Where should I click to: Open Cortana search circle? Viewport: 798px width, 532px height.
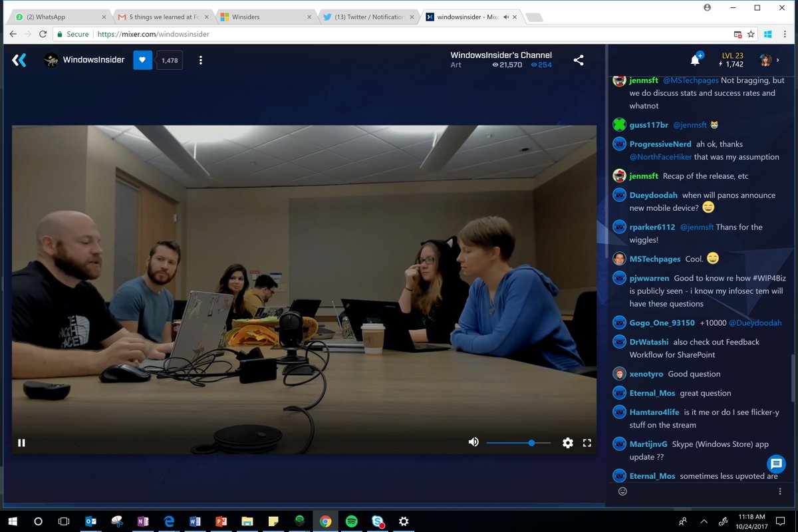[38, 521]
